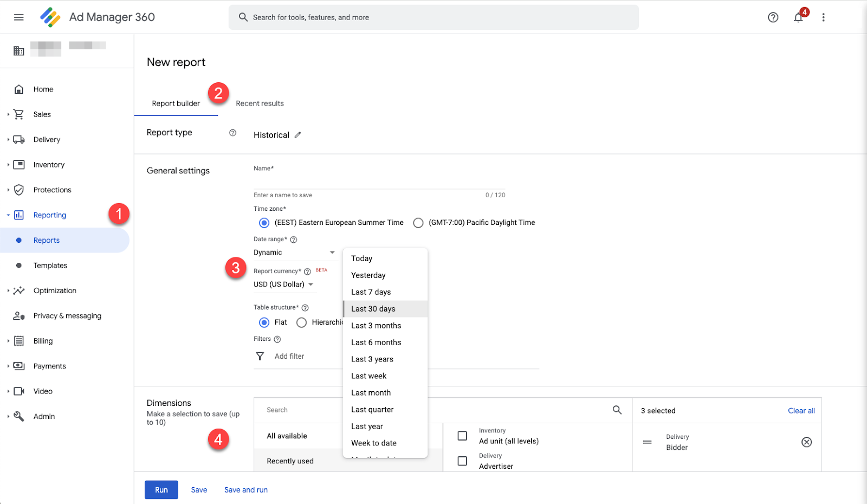Click the report Name input field

(x=379, y=181)
